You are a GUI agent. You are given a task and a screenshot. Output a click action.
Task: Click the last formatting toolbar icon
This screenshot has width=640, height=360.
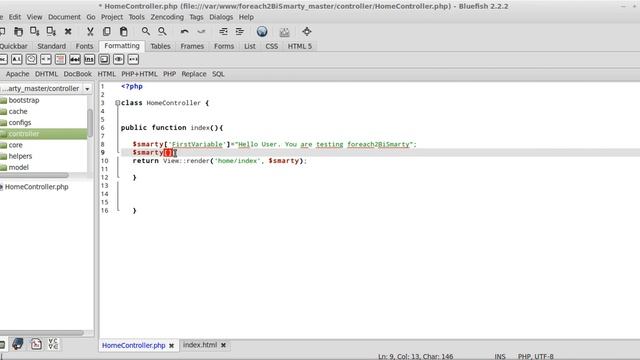[133, 60]
